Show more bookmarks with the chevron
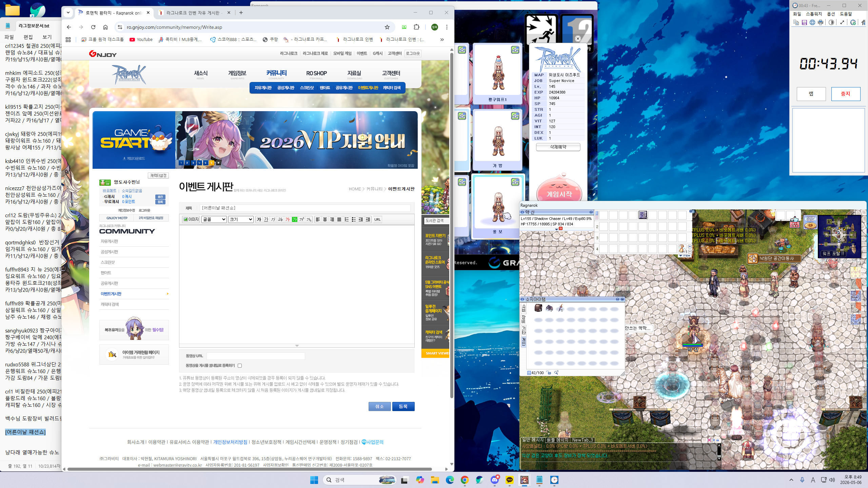 pyautogui.click(x=442, y=40)
